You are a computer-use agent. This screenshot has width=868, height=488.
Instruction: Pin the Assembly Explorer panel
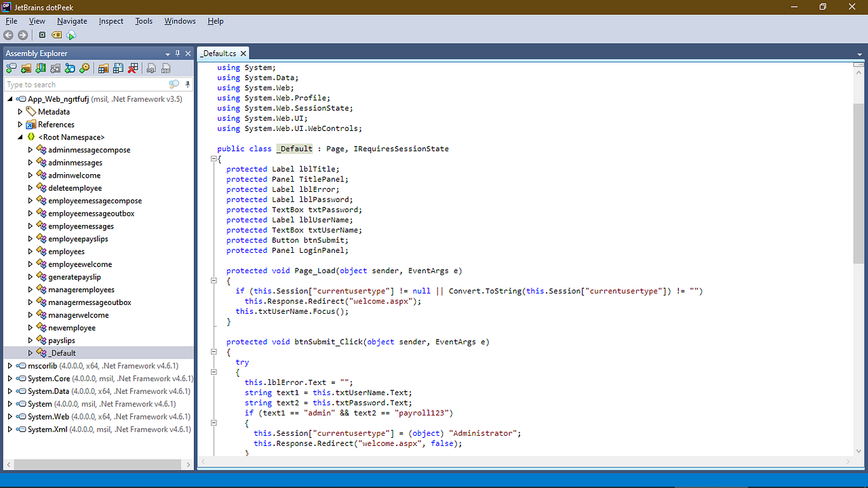(x=177, y=53)
